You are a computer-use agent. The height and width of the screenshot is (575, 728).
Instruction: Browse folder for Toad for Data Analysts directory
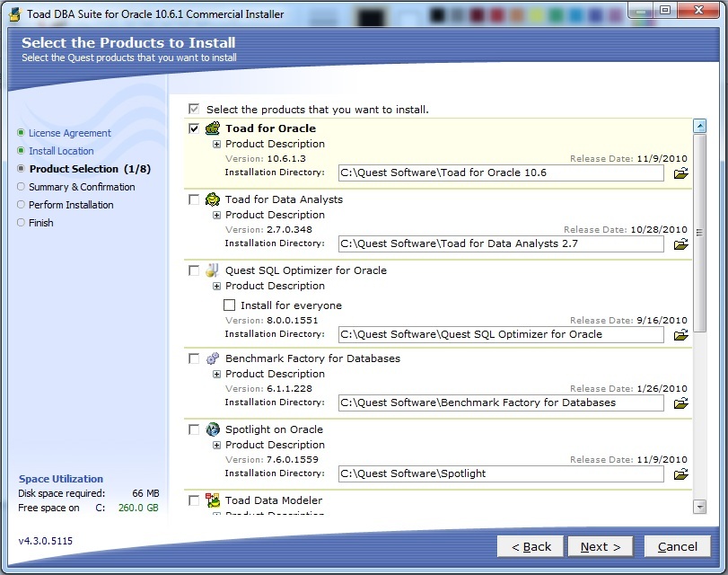click(680, 244)
